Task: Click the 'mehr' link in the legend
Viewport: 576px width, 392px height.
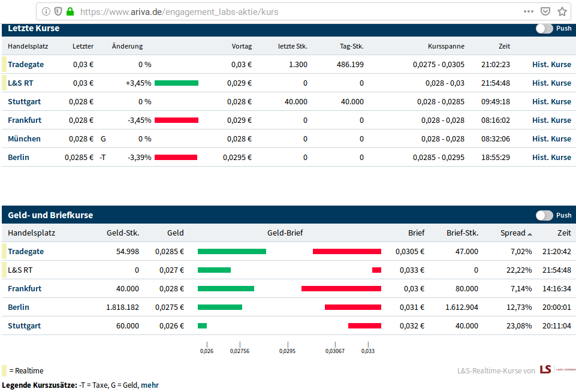Action: pos(150,385)
